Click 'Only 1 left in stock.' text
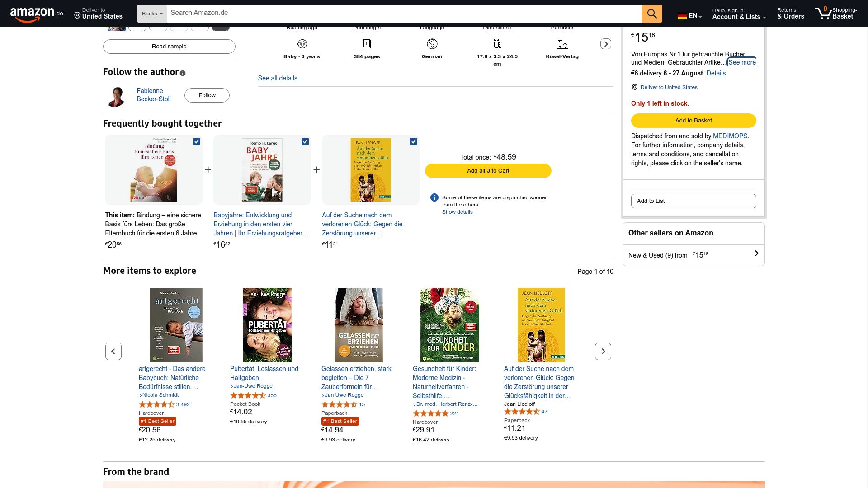 pyautogui.click(x=660, y=103)
